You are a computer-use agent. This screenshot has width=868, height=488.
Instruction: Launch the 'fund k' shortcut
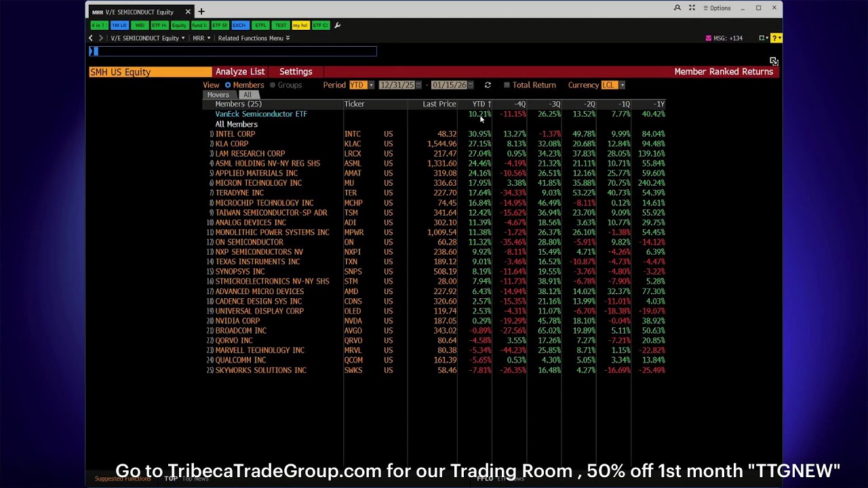tap(199, 25)
